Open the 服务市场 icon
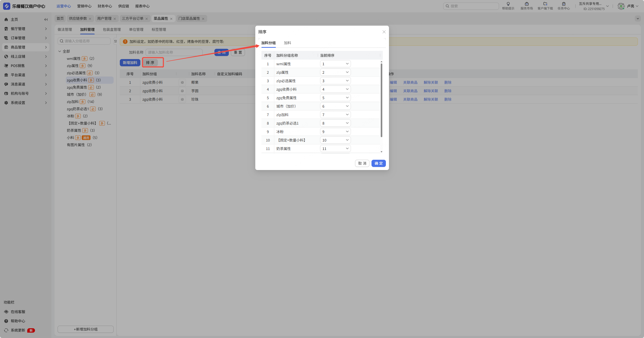The image size is (644, 338). [527, 4]
